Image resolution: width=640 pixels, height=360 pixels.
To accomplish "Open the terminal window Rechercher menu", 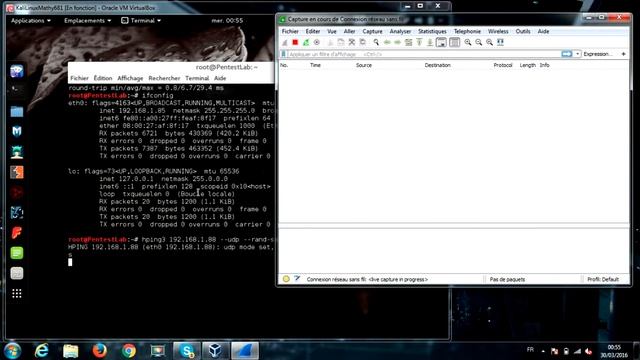I will 164,78.
